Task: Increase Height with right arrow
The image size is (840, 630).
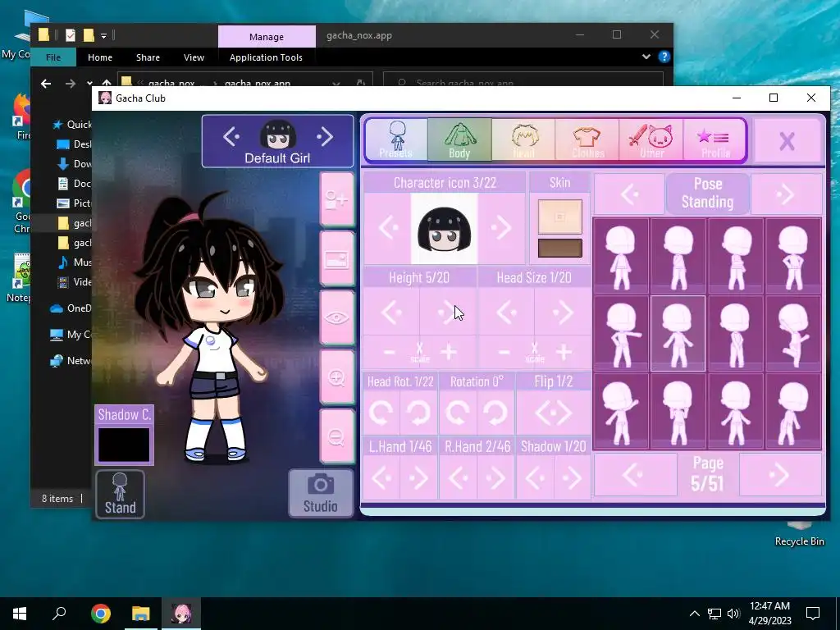Action: 448,312
